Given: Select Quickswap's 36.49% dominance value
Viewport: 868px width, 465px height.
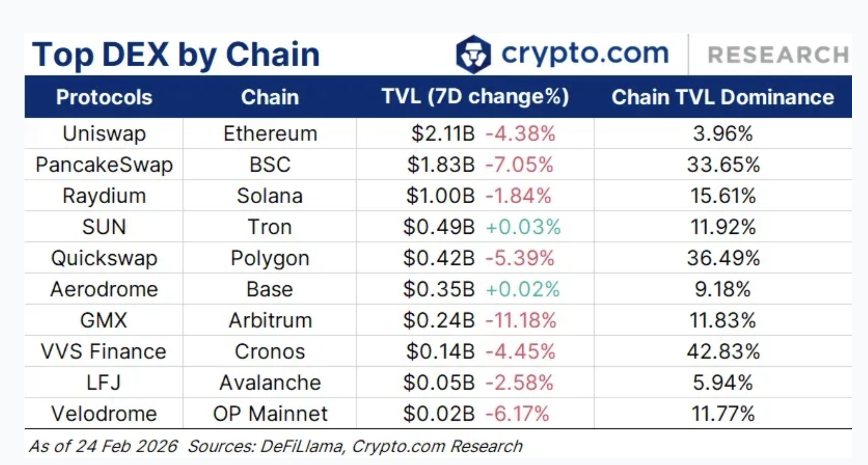Looking at the screenshot, I should coord(723,258).
